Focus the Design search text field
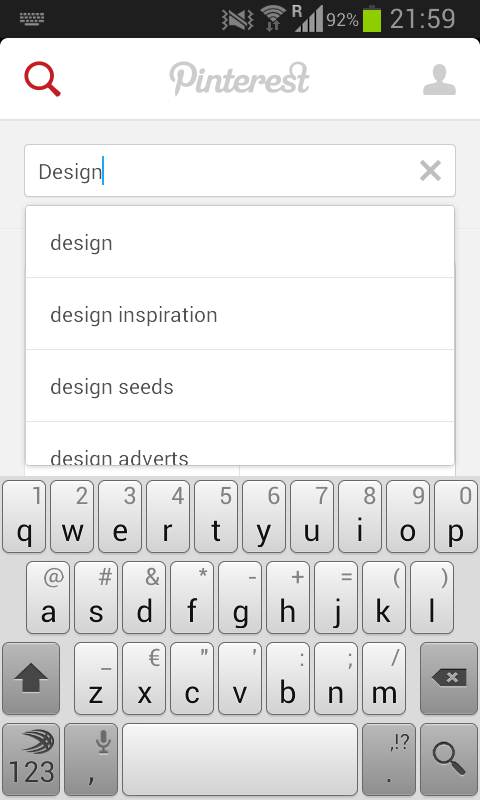The image size is (480, 800). (240, 170)
